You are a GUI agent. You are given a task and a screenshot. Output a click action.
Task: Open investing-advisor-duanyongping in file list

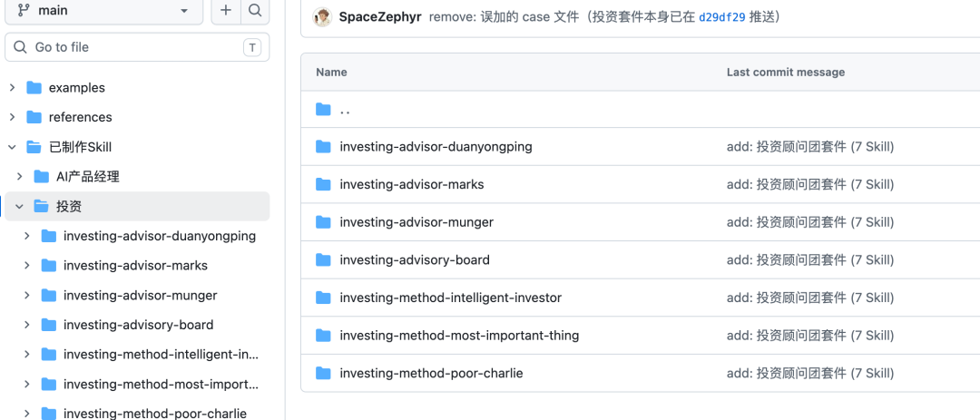436,147
